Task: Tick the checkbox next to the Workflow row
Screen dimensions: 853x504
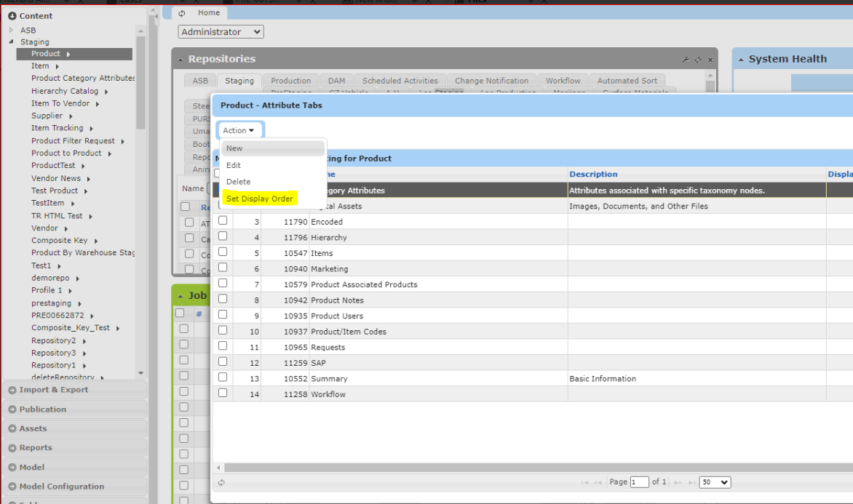Action: pos(223,393)
